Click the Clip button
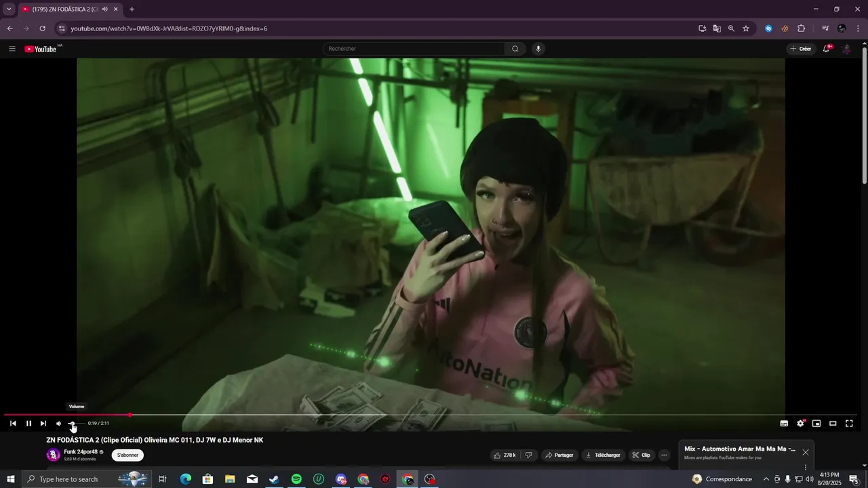868x488 pixels. pos(642,455)
